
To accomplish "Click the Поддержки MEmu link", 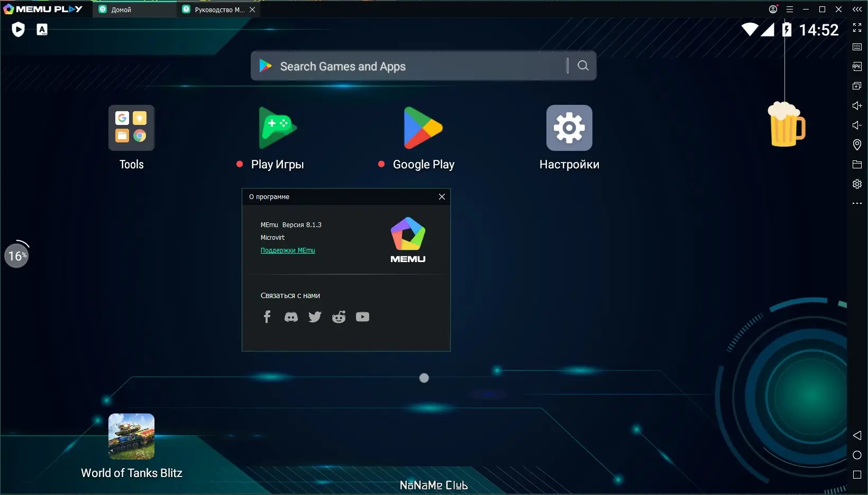I will [x=288, y=250].
